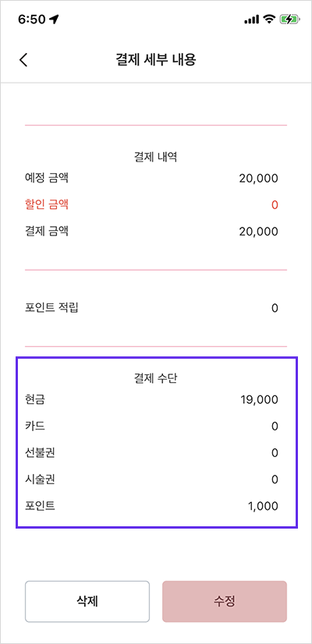Tap the red 할인 금액 label
The image size is (312, 644).
point(47,204)
